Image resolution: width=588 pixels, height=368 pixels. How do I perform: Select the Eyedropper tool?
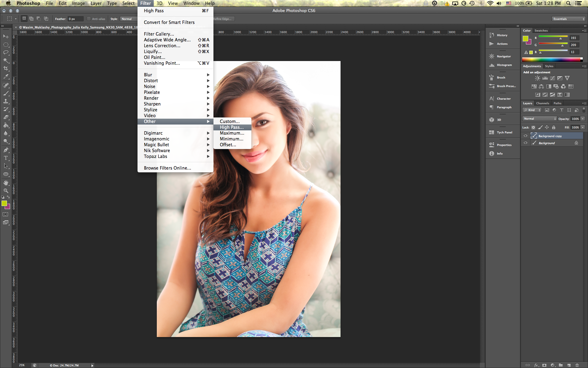pos(6,76)
